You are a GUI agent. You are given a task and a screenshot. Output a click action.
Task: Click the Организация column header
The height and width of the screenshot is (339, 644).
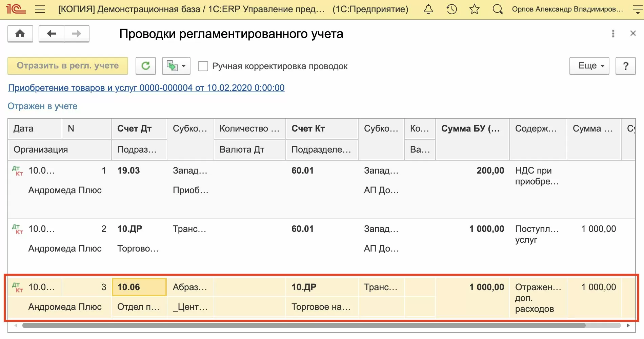click(60, 149)
